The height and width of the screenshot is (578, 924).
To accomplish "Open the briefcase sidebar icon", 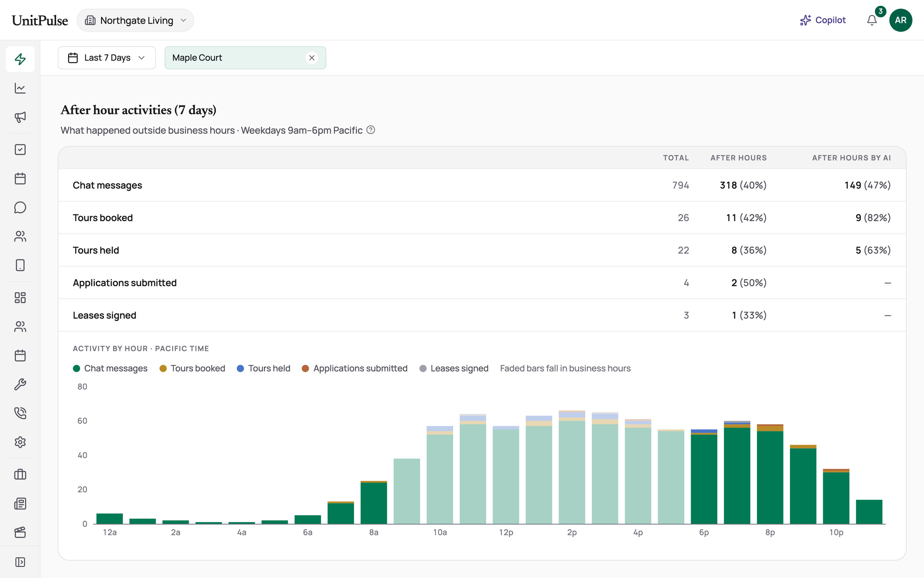I will click(x=20, y=474).
